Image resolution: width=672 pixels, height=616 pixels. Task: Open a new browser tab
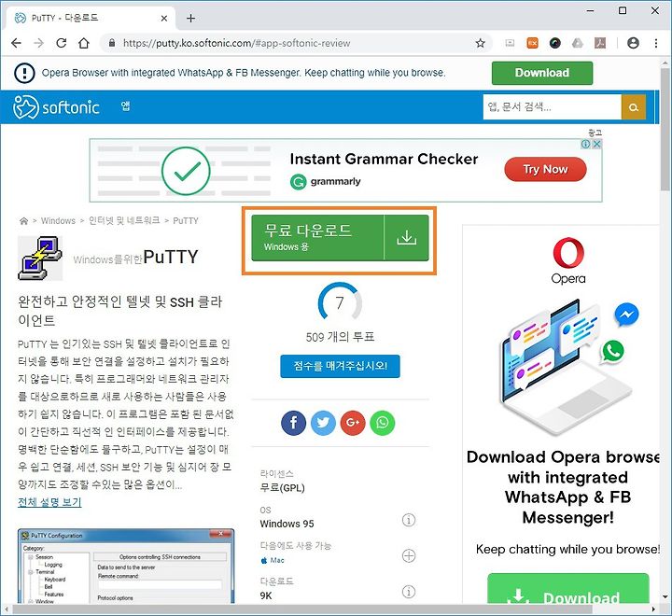[x=190, y=18]
